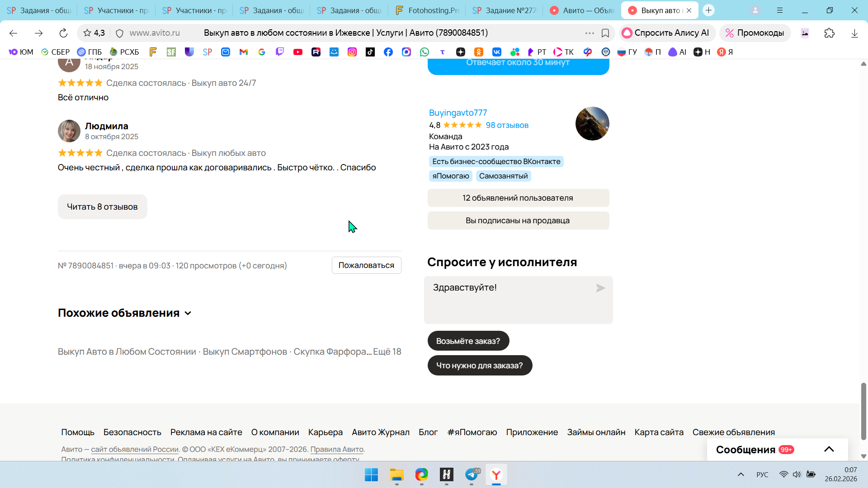Open browser extensions puzzle icon
Screen dimensions: 868x488
[x=829, y=33]
